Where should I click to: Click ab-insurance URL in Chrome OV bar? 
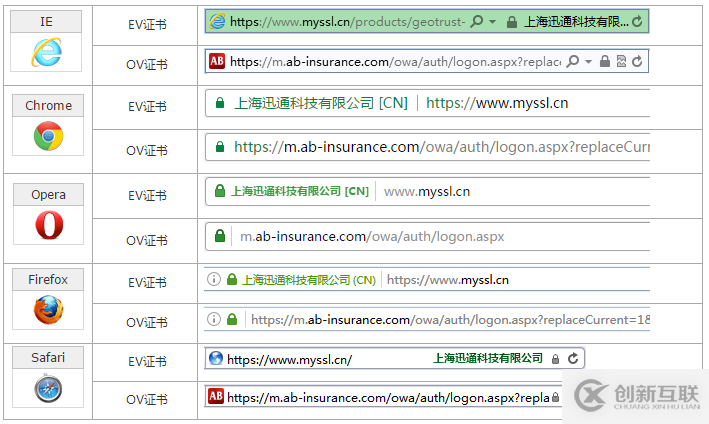[x=442, y=147]
